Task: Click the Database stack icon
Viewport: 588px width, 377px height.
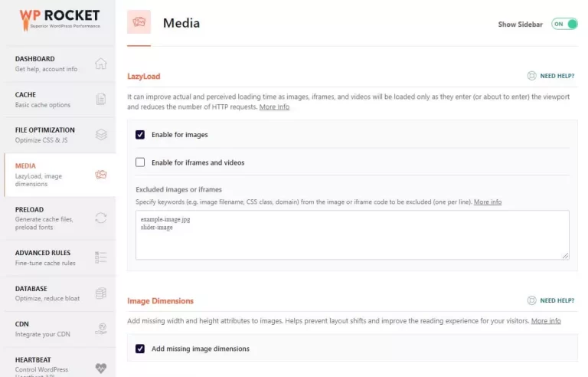Action: point(101,293)
